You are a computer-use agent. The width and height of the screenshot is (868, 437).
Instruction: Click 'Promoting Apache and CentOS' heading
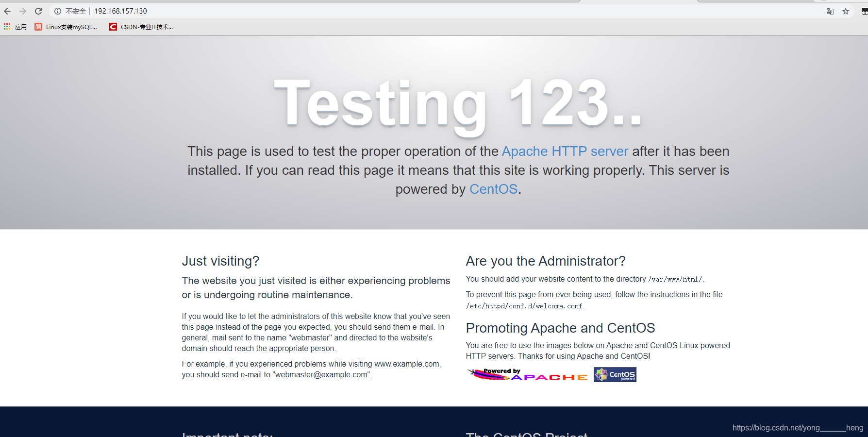[x=560, y=328]
